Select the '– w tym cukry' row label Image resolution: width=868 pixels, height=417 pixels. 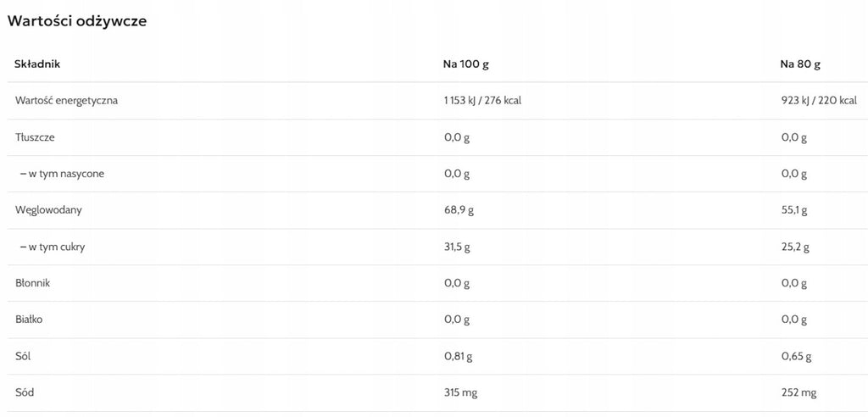click(53, 247)
